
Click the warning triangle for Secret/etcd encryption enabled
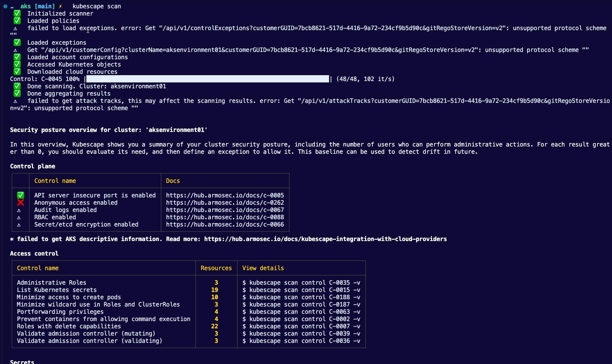(x=19, y=225)
